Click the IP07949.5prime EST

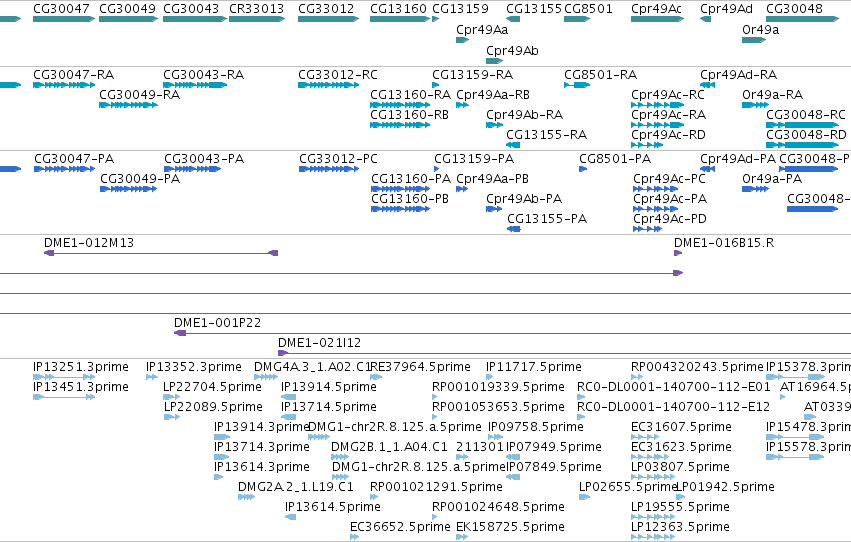point(513,457)
